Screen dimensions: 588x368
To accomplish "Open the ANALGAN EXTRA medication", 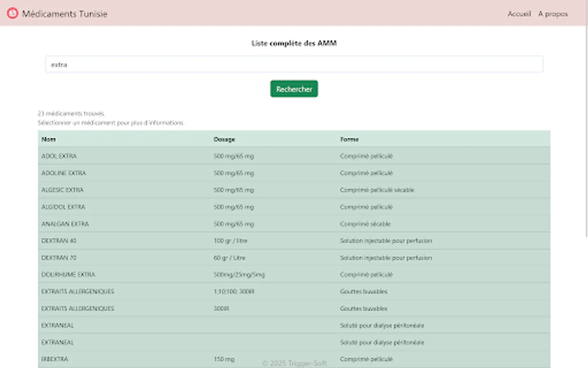I will (x=163, y=224).
